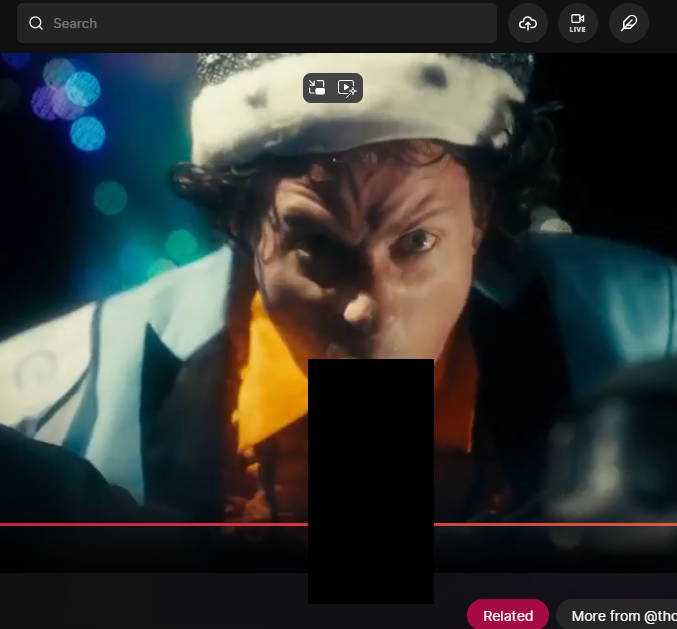Click the Search input field
This screenshot has height=629, width=677.
tap(256, 23)
